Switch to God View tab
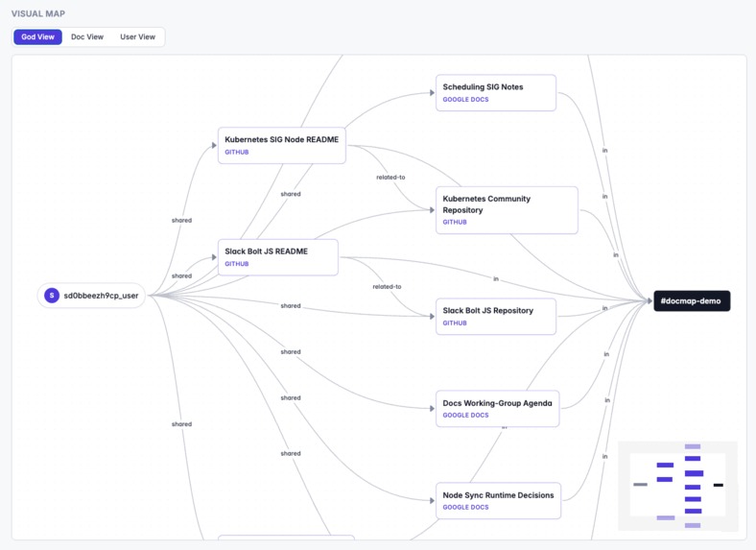This screenshot has width=756, height=550. pyautogui.click(x=37, y=36)
